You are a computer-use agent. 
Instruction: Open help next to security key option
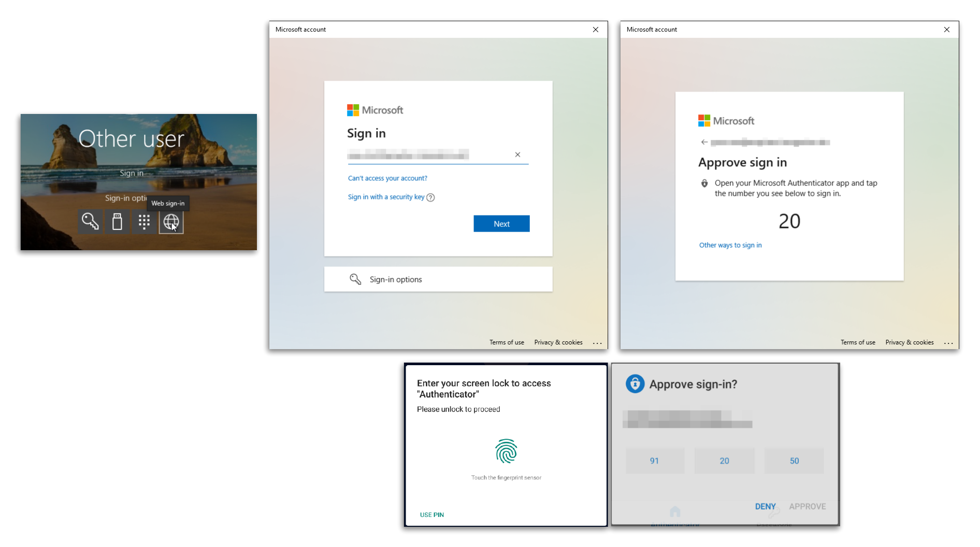coord(431,197)
